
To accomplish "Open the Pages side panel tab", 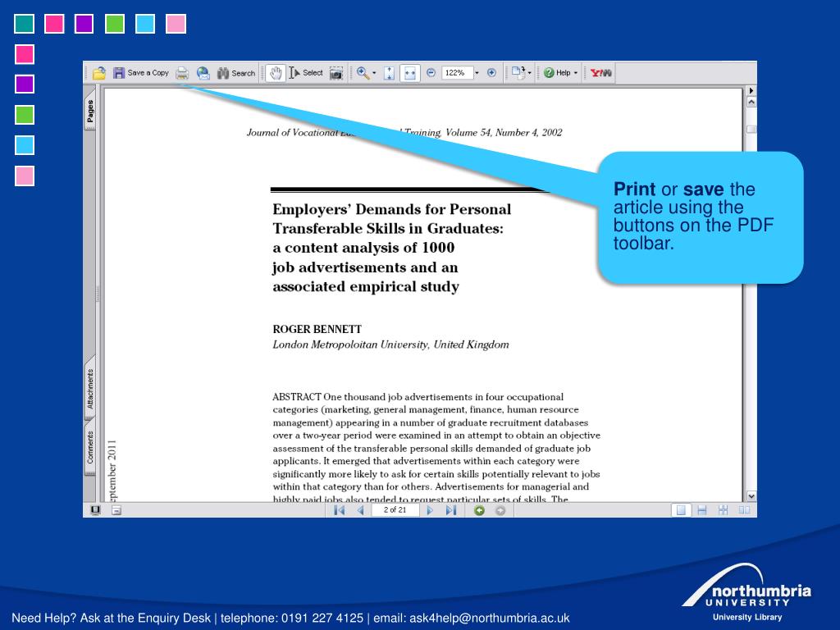I will tap(90, 112).
